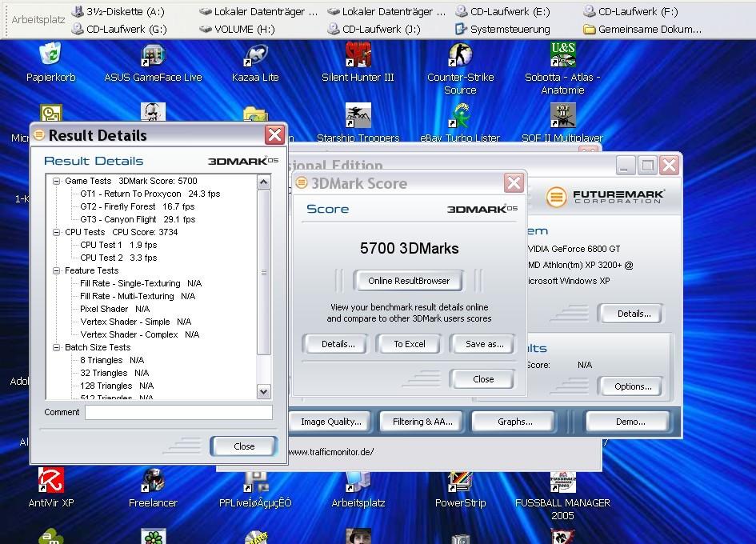The height and width of the screenshot is (544, 756).
Task: Collapse the Batch Size Tests node
Action: click(x=57, y=347)
